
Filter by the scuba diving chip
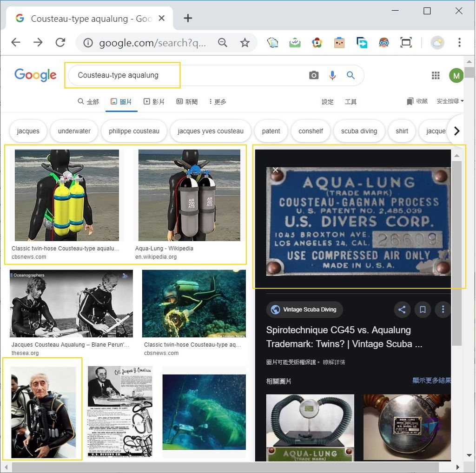359,131
